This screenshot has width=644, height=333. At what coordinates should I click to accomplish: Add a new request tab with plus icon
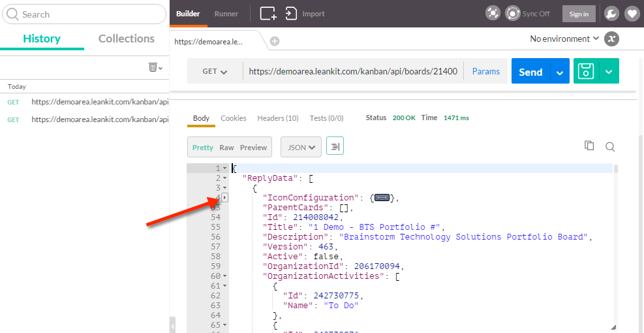point(275,41)
